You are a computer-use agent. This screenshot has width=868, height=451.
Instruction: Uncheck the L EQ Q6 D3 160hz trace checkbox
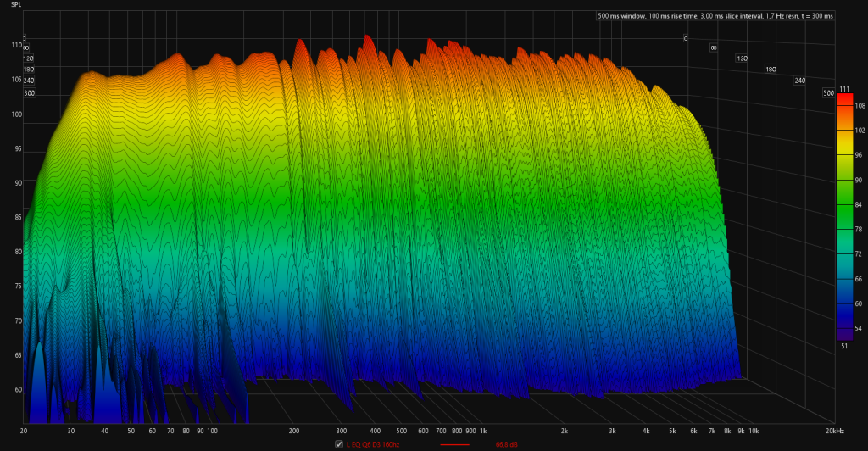(340, 443)
